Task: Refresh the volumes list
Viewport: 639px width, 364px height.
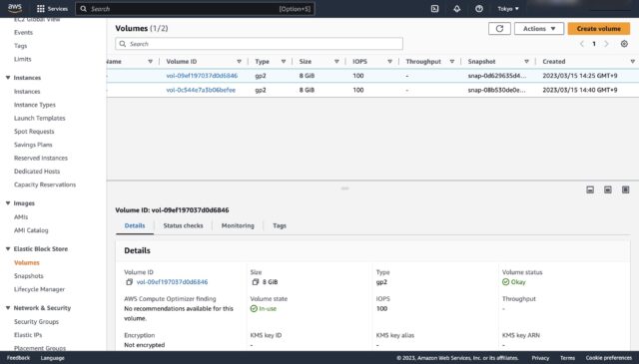Action: click(499, 29)
